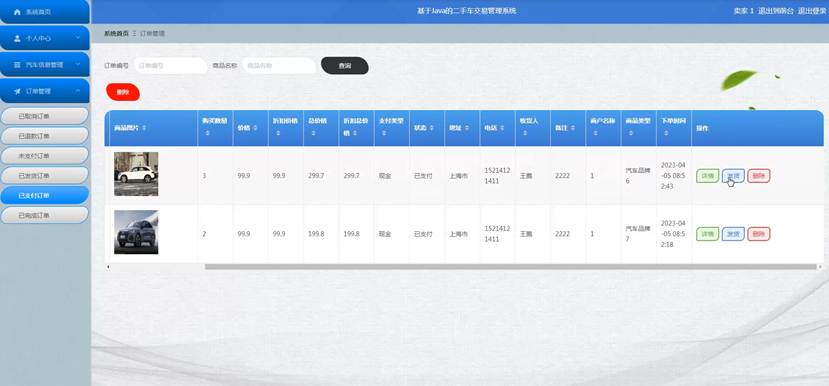Viewport: 829px width, 386px height.
Task: Click the 订单管理 breadcrumb text
Action: pos(152,33)
